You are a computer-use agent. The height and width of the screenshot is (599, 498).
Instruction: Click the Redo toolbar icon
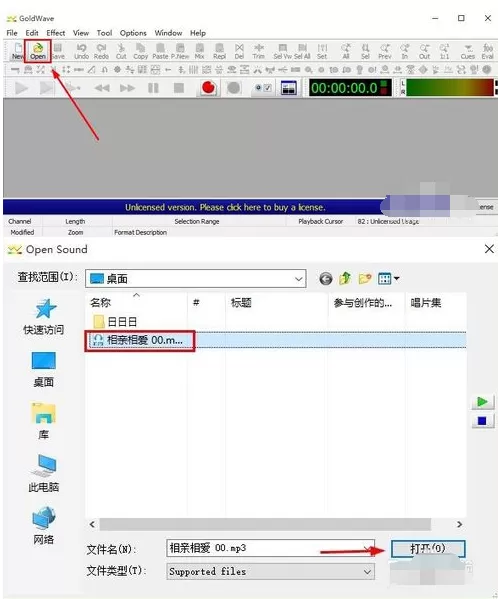pyautogui.click(x=101, y=51)
